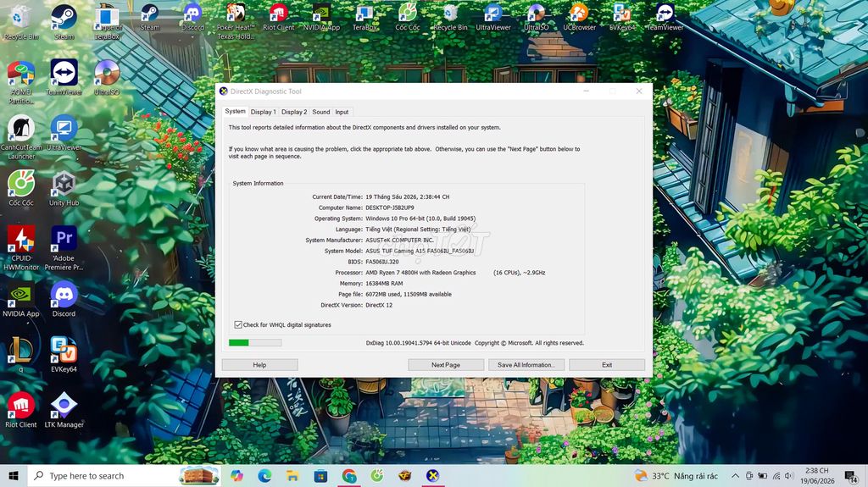
Task: Open File Explorer from taskbar
Action: click(x=292, y=475)
